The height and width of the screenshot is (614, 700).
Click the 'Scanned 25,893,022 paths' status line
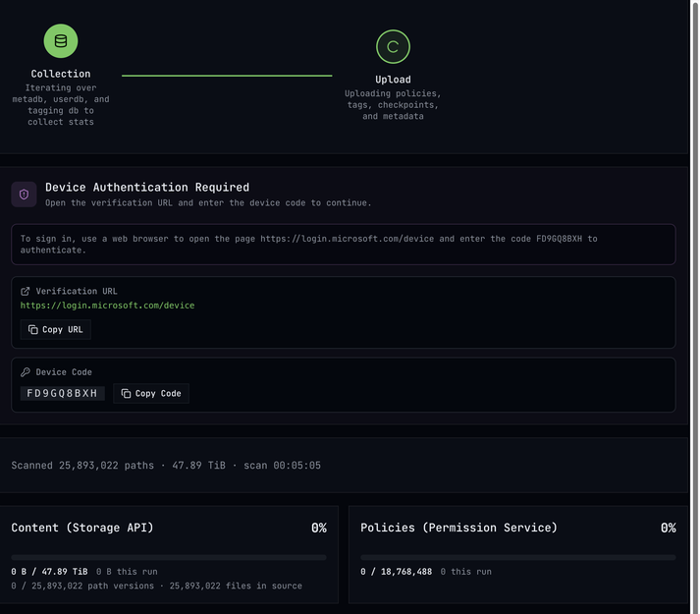(166, 466)
